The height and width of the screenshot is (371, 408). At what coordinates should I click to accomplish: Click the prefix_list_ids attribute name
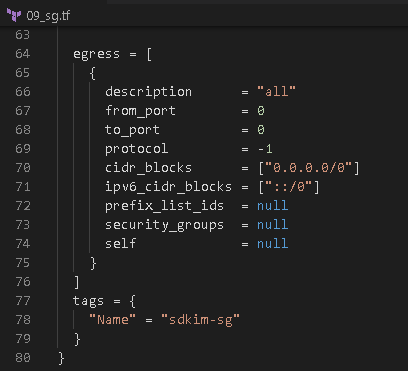tap(164, 206)
